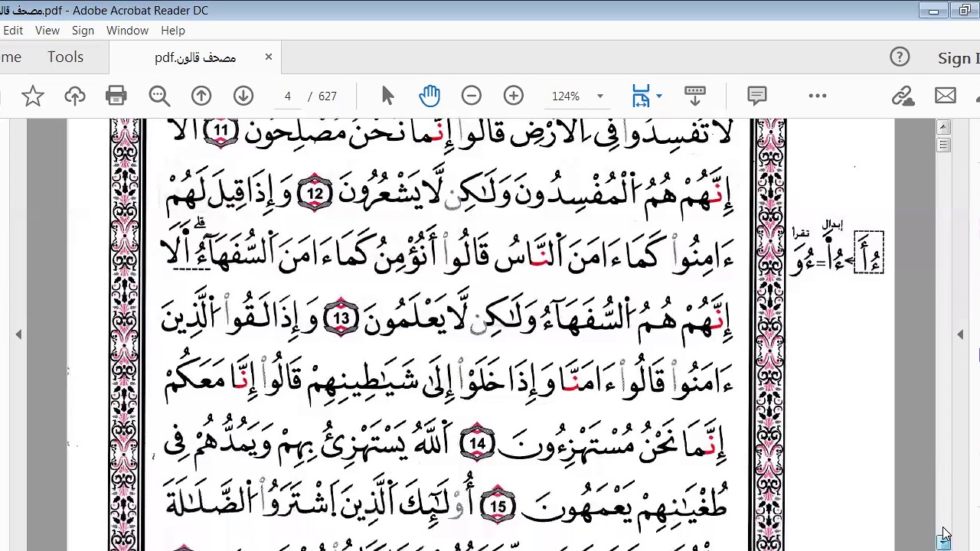Switch to the Tools tab
Image resolution: width=980 pixels, height=551 pixels.
(x=65, y=57)
